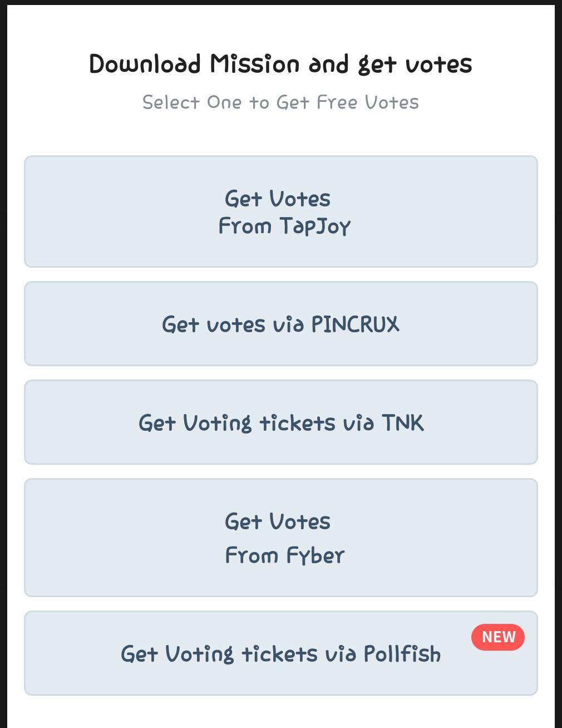Image resolution: width=562 pixels, height=728 pixels.
Task: Tap Get Votes From TapJoy button
Action: click(x=280, y=211)
